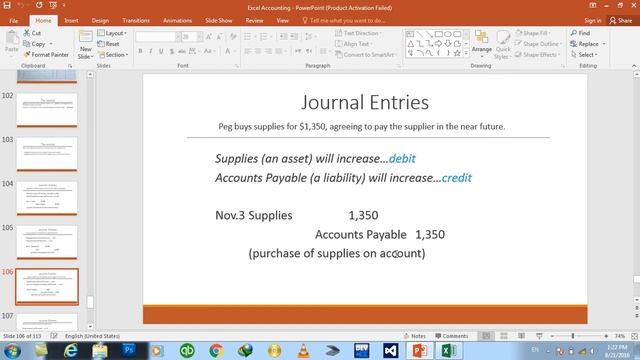Collapse the ribbon arrow
This screenshot has width=640, height=360.
click(634, 66)
